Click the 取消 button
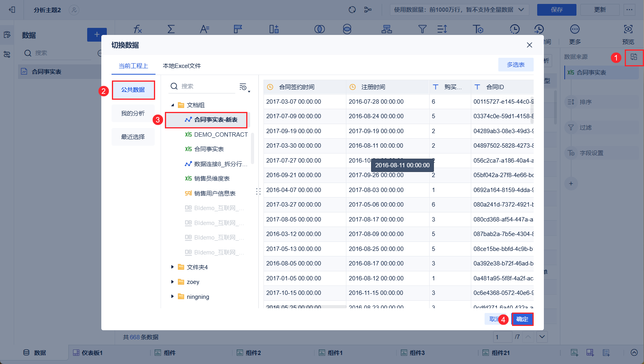 (x=496, y=319)
